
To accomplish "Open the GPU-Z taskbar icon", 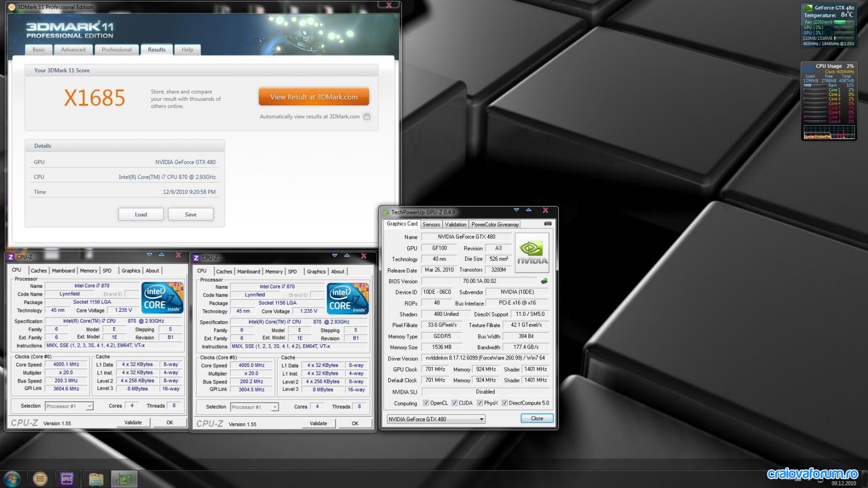I will click(x=124, y=479).
